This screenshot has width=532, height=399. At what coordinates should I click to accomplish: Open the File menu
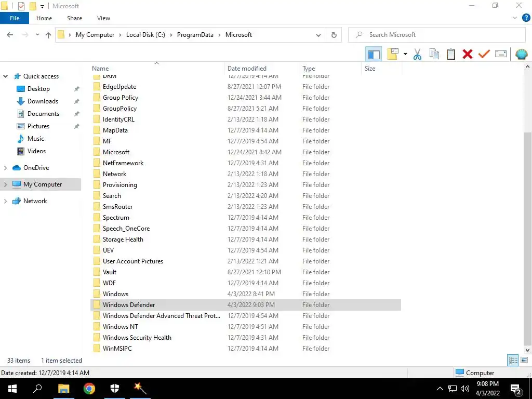[14, 18]
